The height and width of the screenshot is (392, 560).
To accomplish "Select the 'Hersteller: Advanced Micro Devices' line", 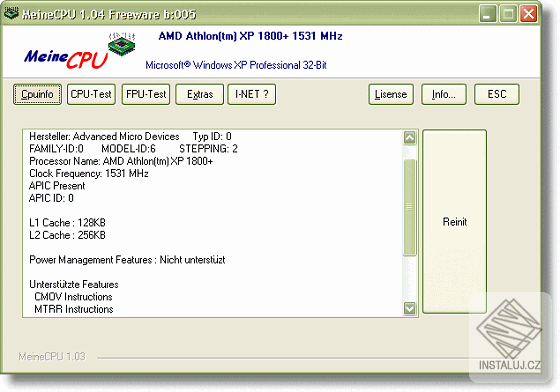I will (x=104, y=136).
